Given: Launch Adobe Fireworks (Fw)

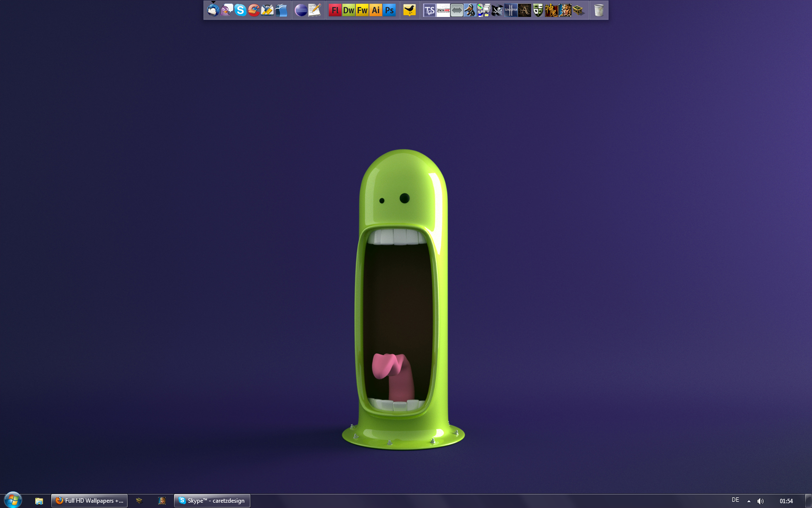Looking at the screenshot, I should [362, 10].
